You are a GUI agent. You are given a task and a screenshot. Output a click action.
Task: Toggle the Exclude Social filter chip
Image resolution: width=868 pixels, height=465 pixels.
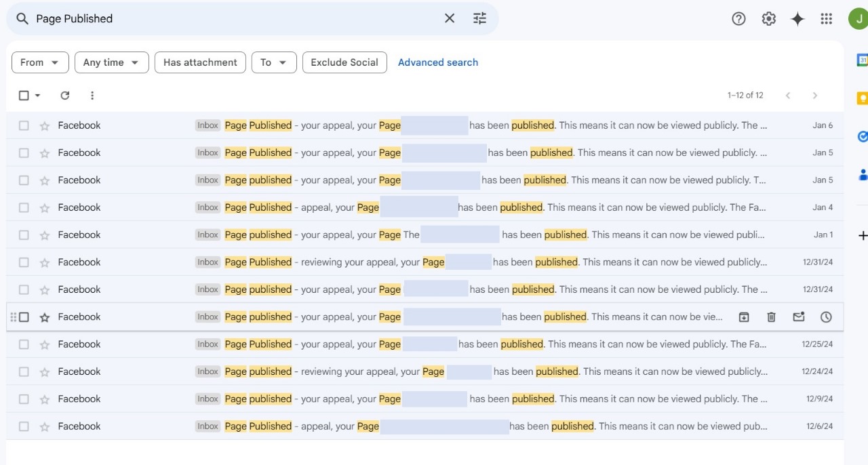click(344, 62)
